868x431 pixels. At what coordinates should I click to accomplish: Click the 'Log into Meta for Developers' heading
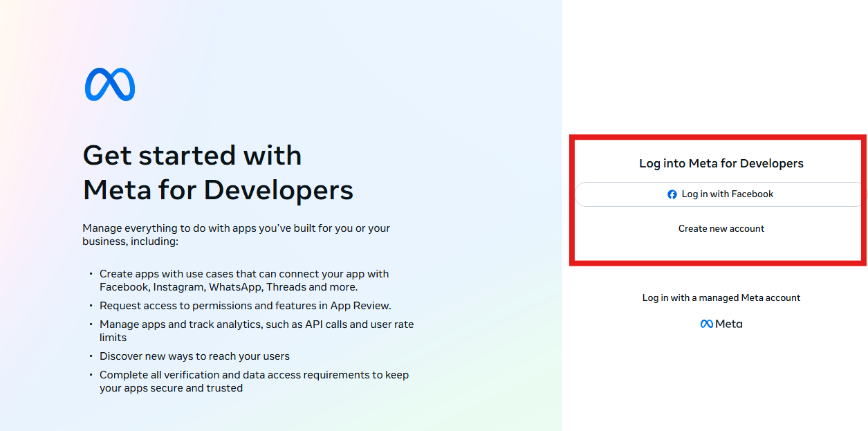tap(721, 164)
